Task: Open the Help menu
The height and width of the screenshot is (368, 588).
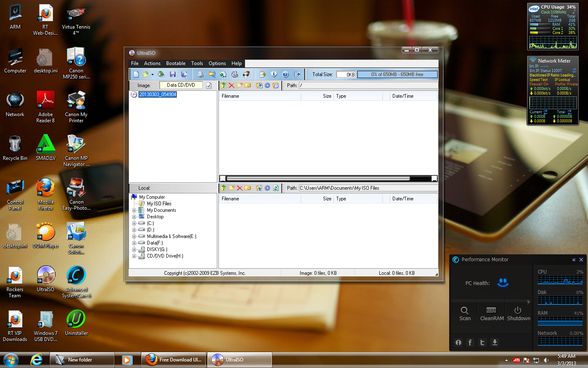Action: pos(236,63)
